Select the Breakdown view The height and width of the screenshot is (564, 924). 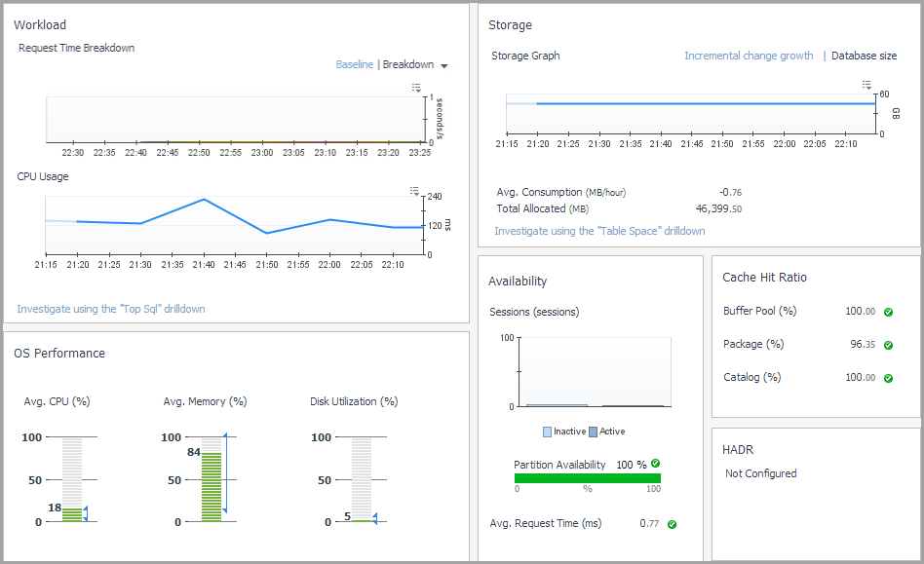(x=407, y=64)
